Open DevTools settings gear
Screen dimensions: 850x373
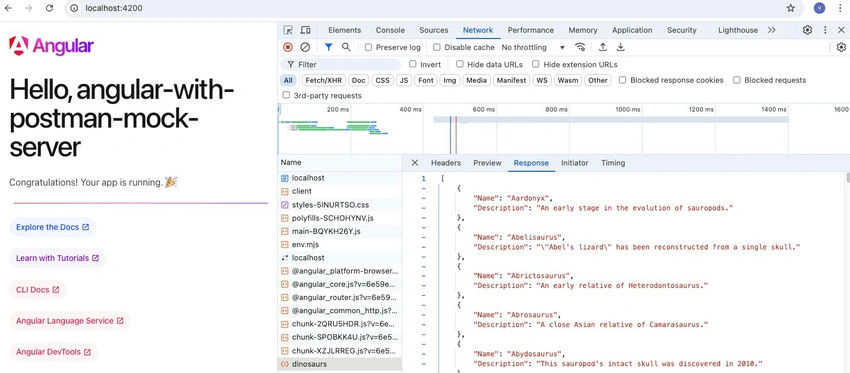click(x=807, y=30)
